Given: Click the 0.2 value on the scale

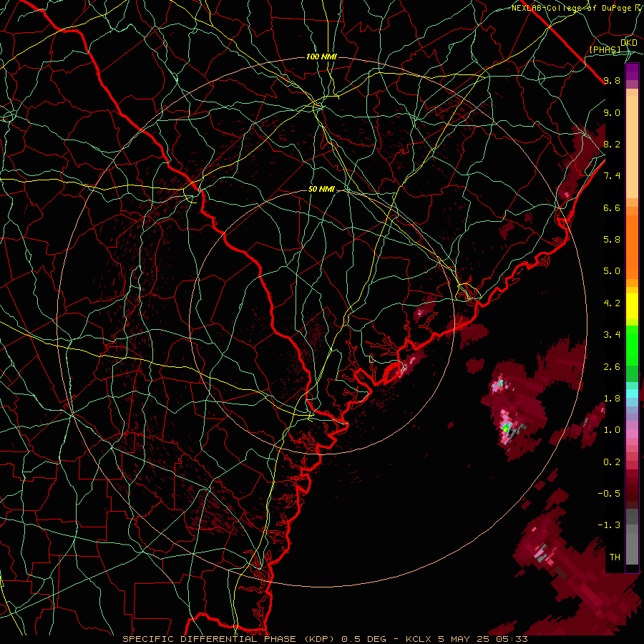Looking at the screenshot, I should coord(612,462).
